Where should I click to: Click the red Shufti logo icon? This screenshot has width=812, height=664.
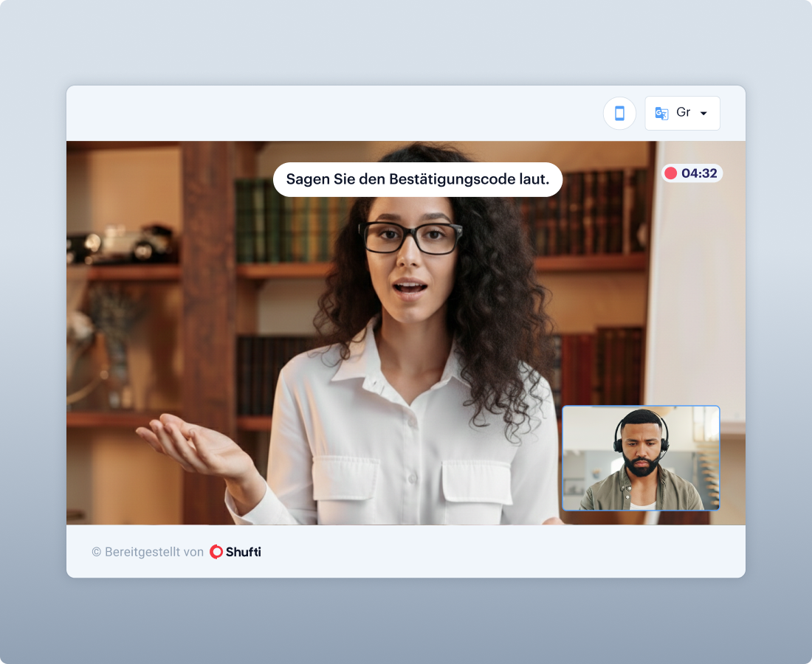[x=216, y=552]
